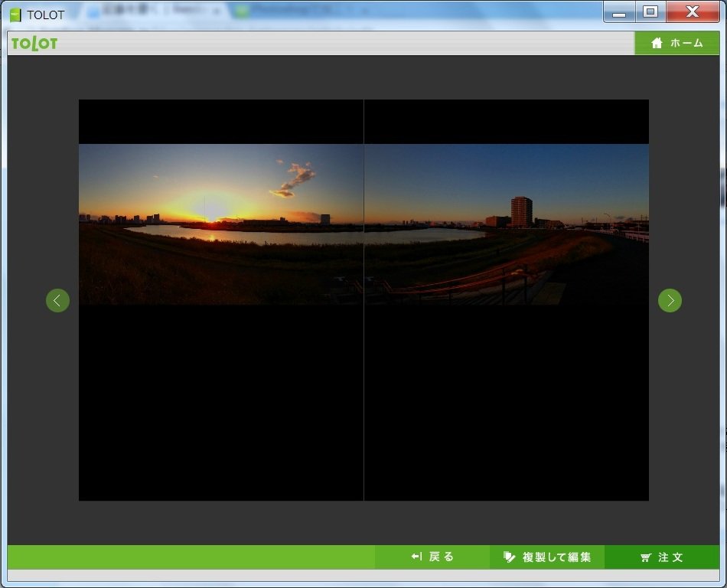Screen dimensions: 727x588
Task: Maximize the TOLOT window
Action: pyautogui.click(x=650, y=11)
